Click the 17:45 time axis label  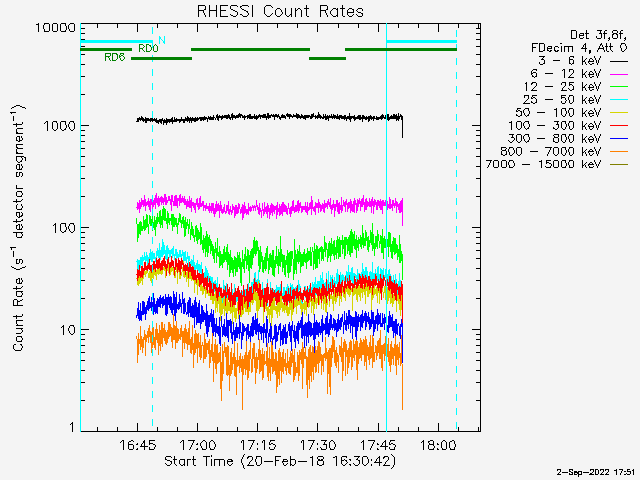tap(378, 445)
